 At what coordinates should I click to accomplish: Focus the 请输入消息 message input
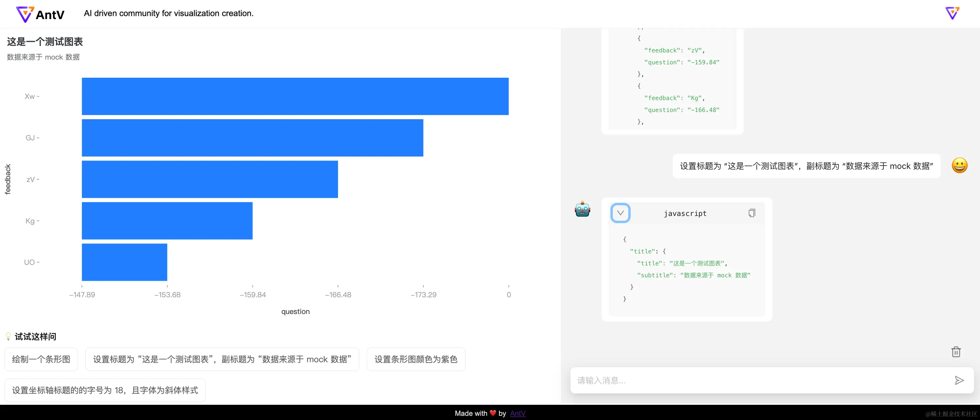(761, 380)
